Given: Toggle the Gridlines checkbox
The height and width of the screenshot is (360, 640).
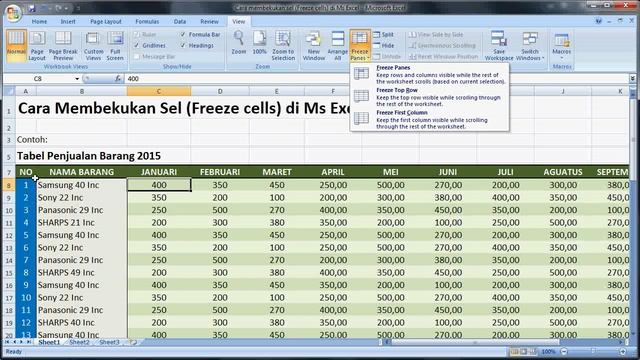Looking at the screenshot, I should point(137,46).
